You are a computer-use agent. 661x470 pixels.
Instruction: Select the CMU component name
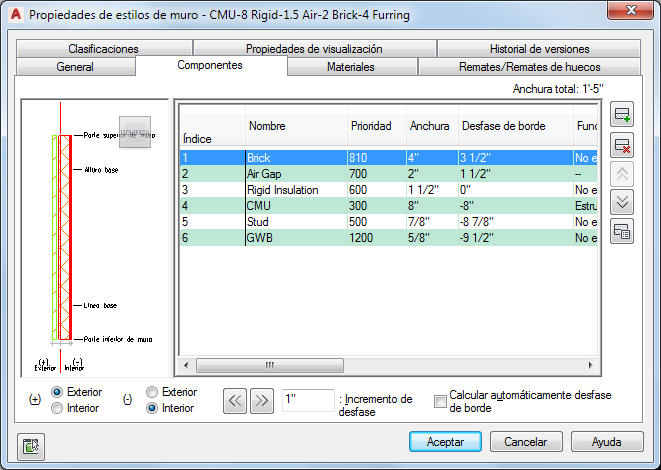[258, 206]
